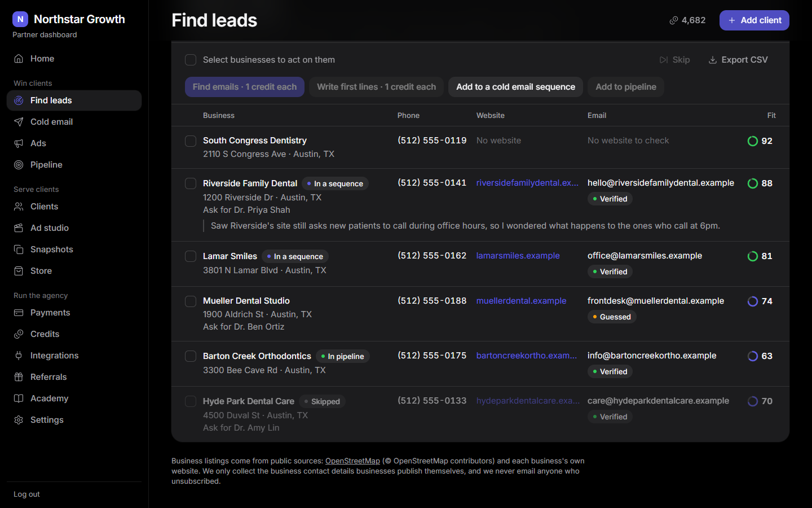Screen dimensions: 812x508
Task: Open the Academy menu item
Action: coord(74,398)
